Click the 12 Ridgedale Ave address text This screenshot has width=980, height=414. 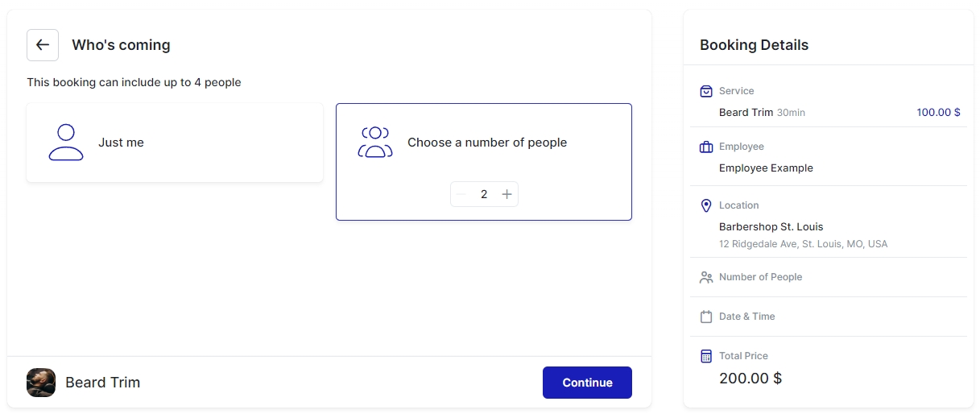(803, 243)
